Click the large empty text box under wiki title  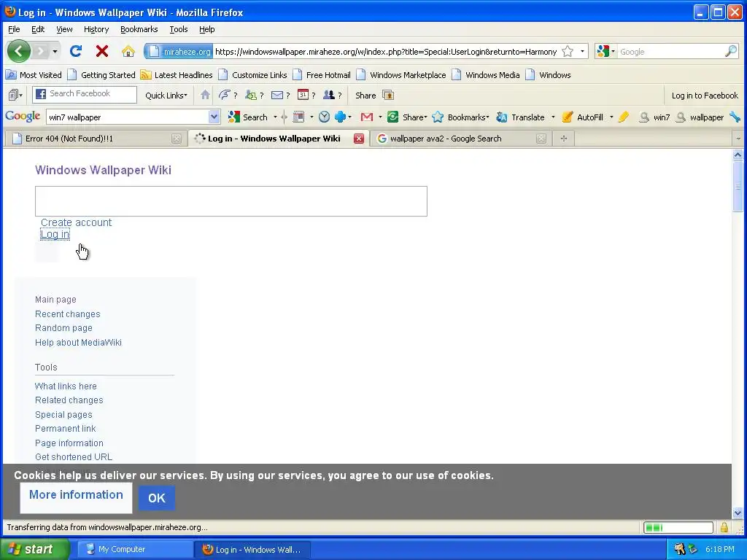pos(231,201)
